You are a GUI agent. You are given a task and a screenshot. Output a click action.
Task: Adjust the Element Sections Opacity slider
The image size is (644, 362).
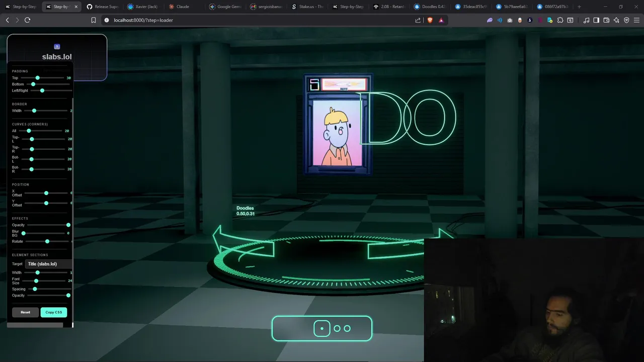tap(48, 295)
